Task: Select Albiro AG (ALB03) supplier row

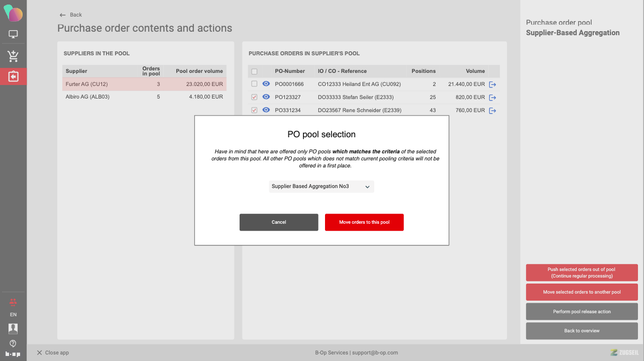Action: [144, 97]
